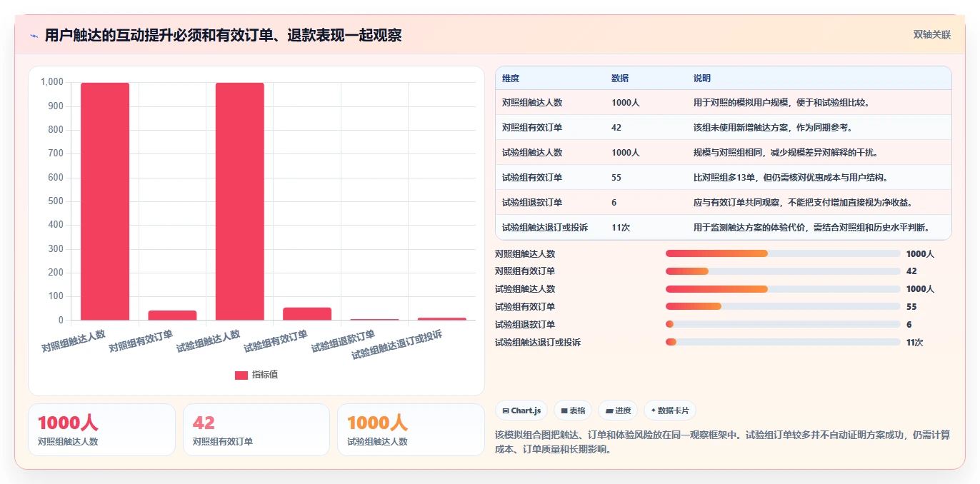Click the 0 y-axis label
The image size is (980, 484).
61,320
